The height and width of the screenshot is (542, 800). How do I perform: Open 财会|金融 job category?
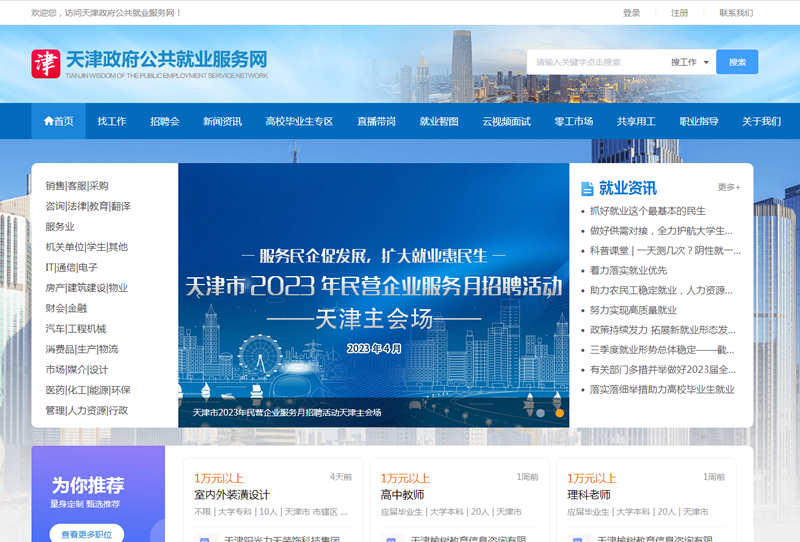click(x=66, y=308)
